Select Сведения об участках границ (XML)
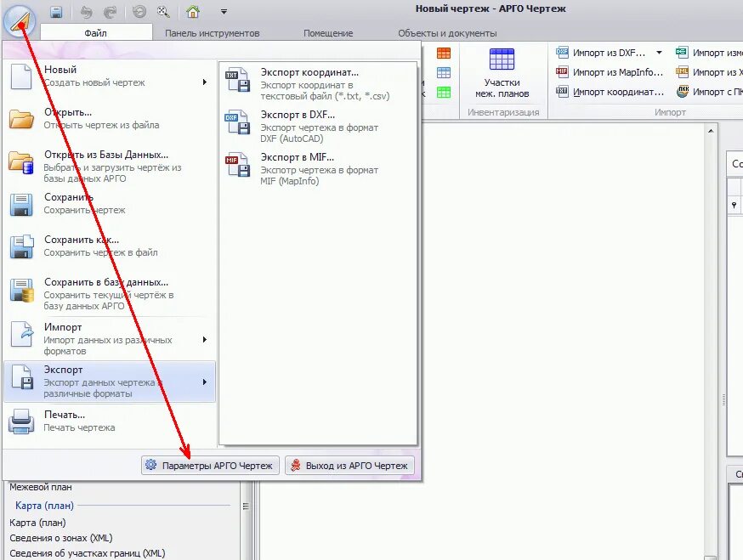 click(88, 553)
